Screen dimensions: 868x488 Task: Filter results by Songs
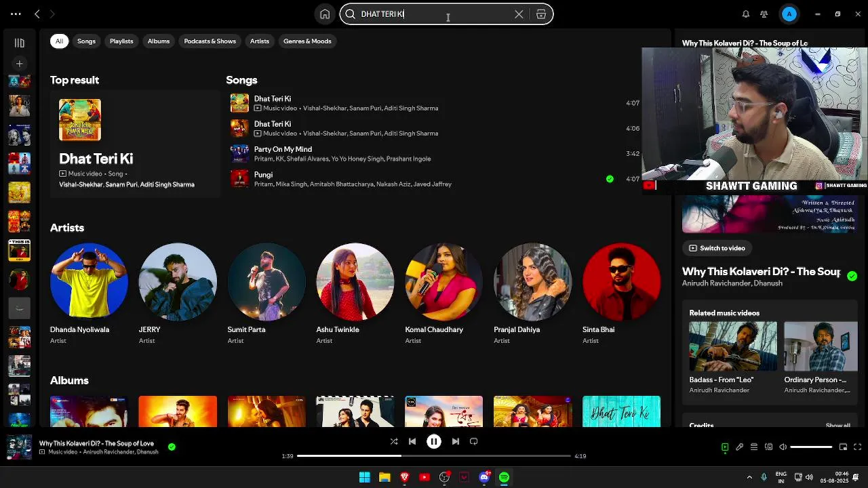click(x=86, y=41)
